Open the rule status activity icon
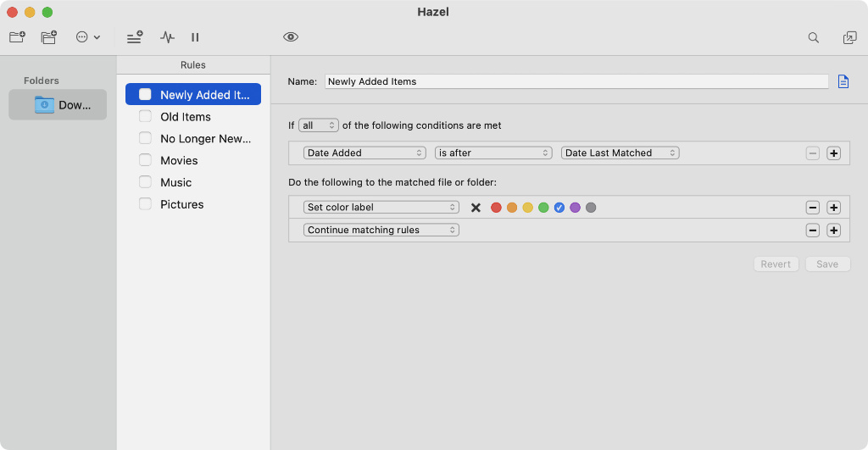The width and height of the screenshot is (868, 450). point(167,37)
